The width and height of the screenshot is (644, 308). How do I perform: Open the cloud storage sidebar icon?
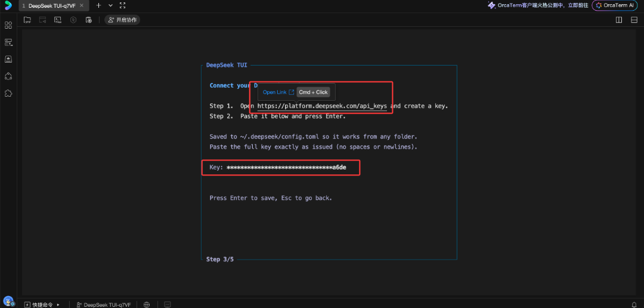8,59
